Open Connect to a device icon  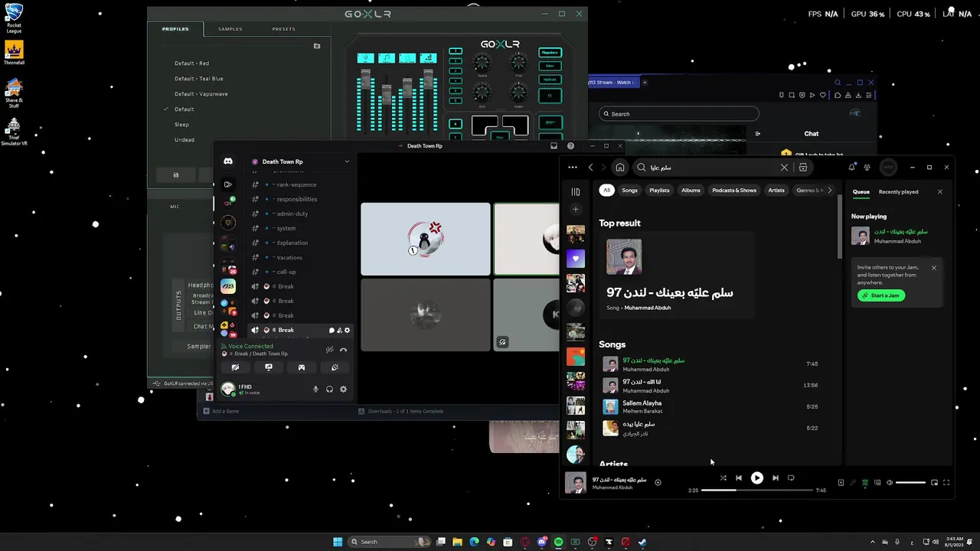click(x=877, y=483)
